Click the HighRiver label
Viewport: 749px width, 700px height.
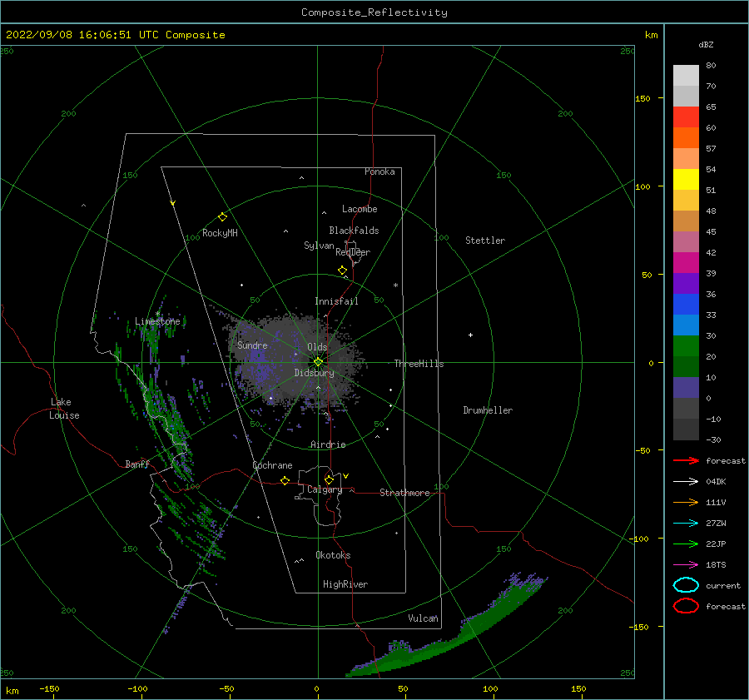point(345,584)
